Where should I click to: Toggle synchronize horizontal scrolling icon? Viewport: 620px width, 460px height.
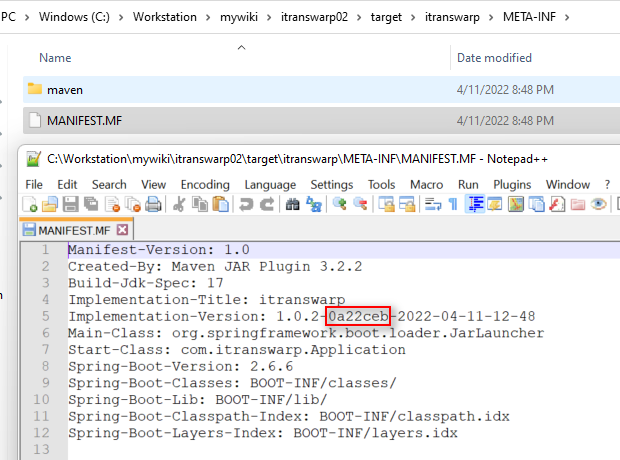click(x=407, y=204)
